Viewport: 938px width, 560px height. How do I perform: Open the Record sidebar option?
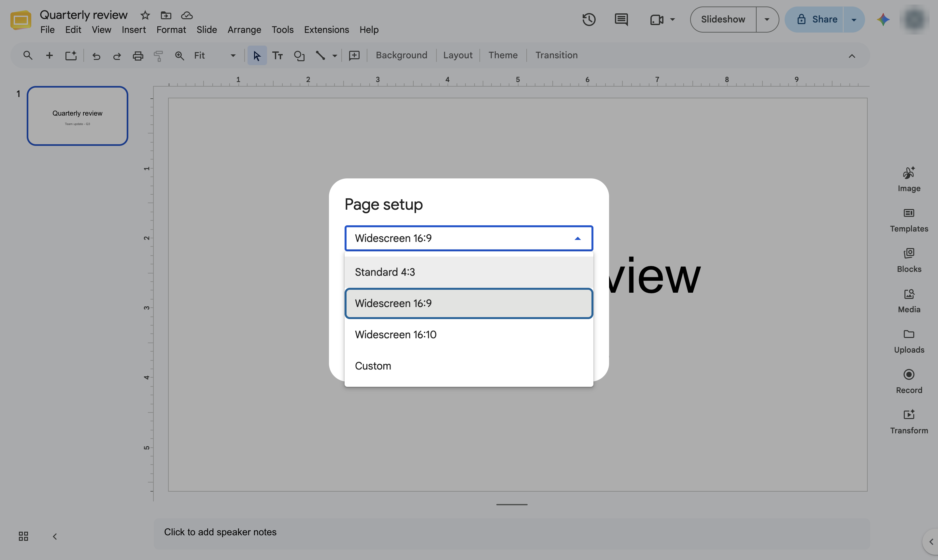click(x=909, y=382)
